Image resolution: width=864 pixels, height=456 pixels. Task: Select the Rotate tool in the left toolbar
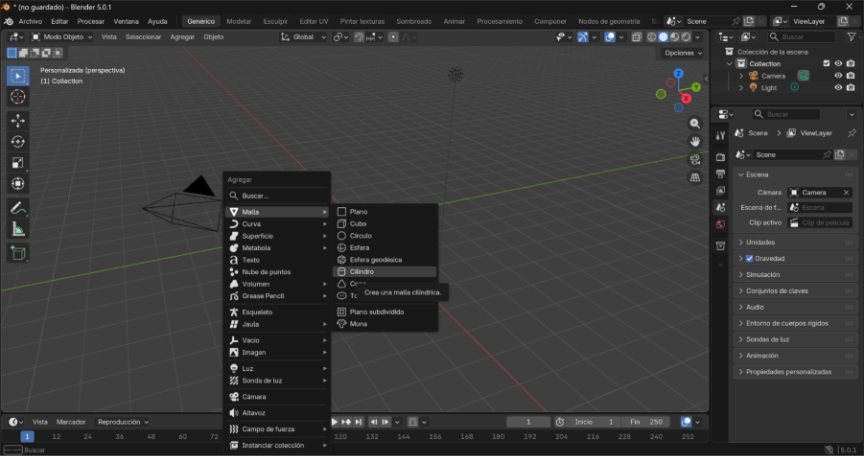(x=18, y=141)
